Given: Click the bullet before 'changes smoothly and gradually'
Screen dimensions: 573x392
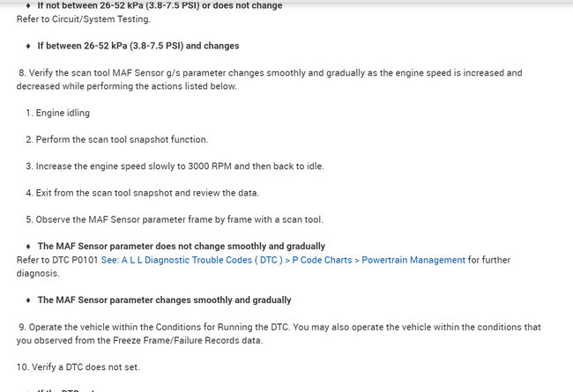Looking at the screenshot, I should 28,300.
